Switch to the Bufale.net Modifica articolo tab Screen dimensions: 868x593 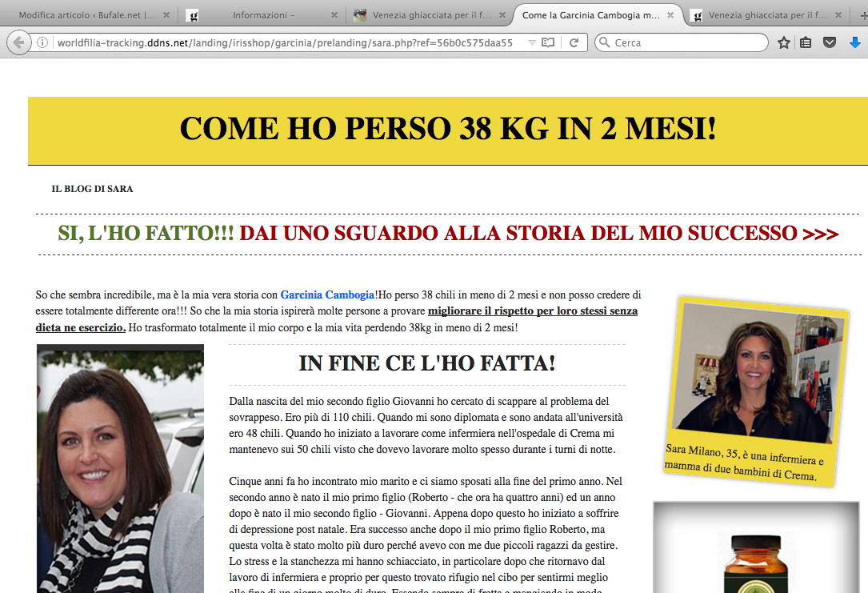(x=86, y=15)
